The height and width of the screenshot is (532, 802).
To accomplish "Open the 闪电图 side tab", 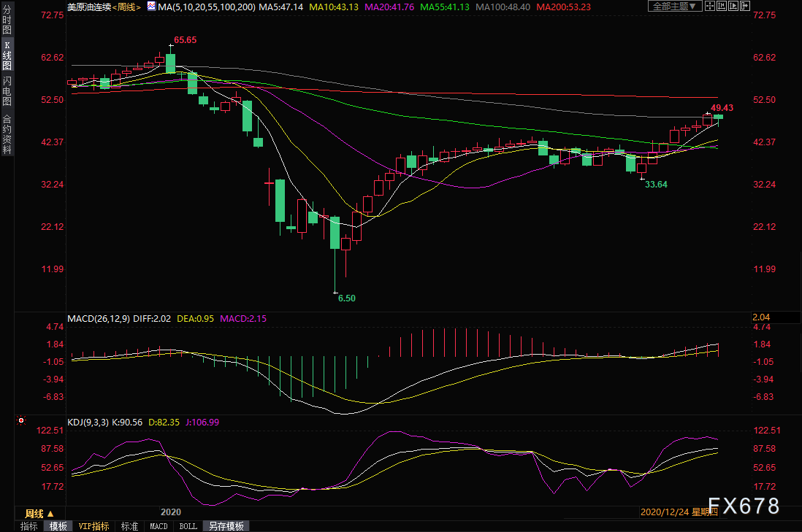I will [x=7, y=90].
